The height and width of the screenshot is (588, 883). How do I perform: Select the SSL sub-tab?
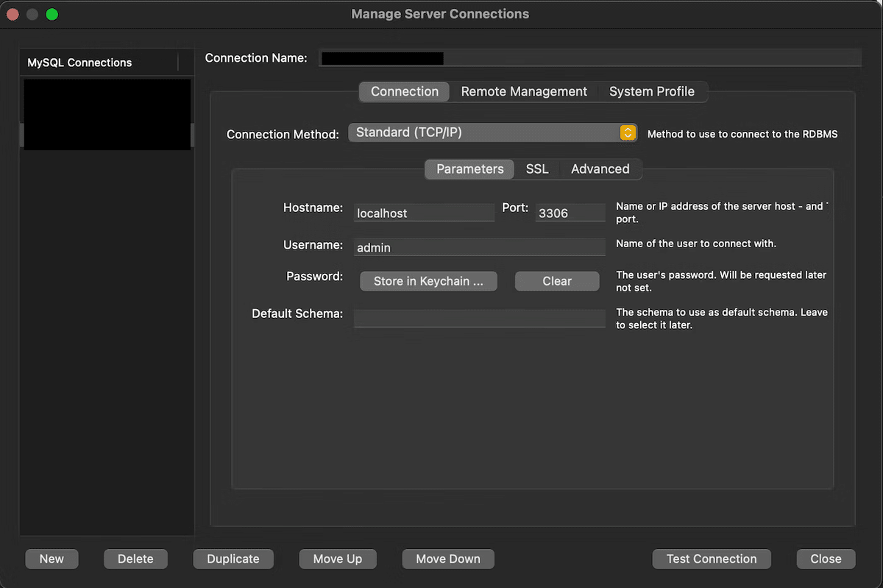point(537,169)
